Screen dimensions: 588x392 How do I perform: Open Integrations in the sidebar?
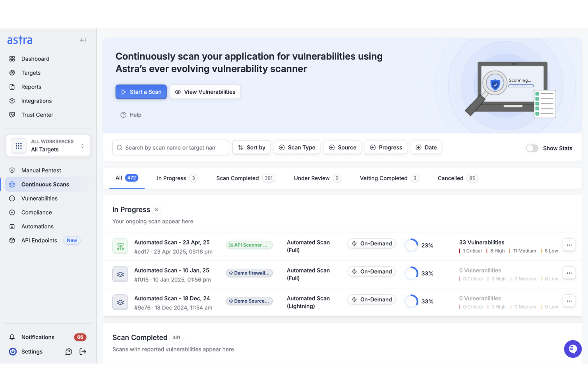(37, 101)
